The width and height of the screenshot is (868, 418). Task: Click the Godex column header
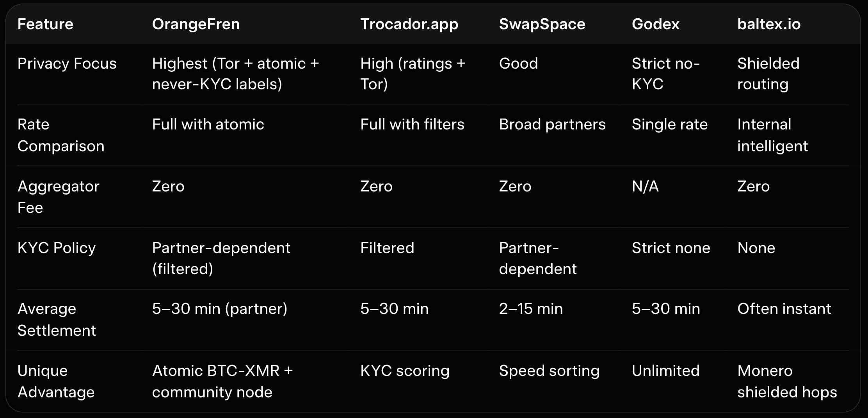pyautogui.click(x=656, y=24)
